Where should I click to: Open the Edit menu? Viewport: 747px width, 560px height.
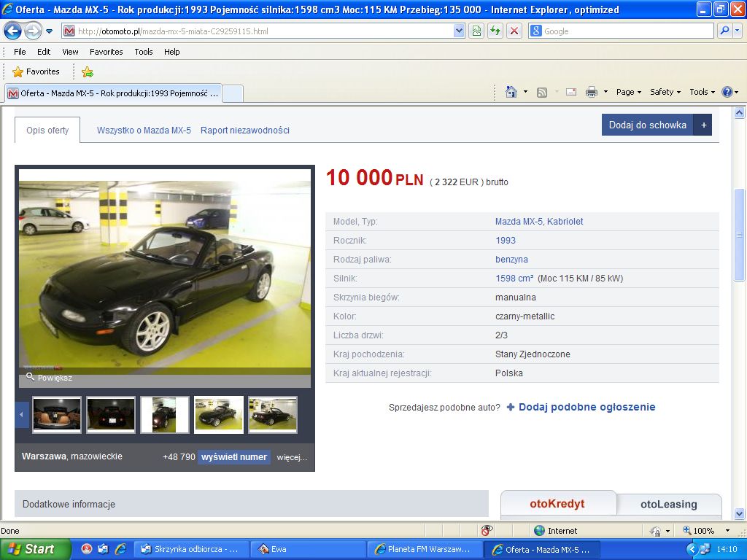coord(44,52)
